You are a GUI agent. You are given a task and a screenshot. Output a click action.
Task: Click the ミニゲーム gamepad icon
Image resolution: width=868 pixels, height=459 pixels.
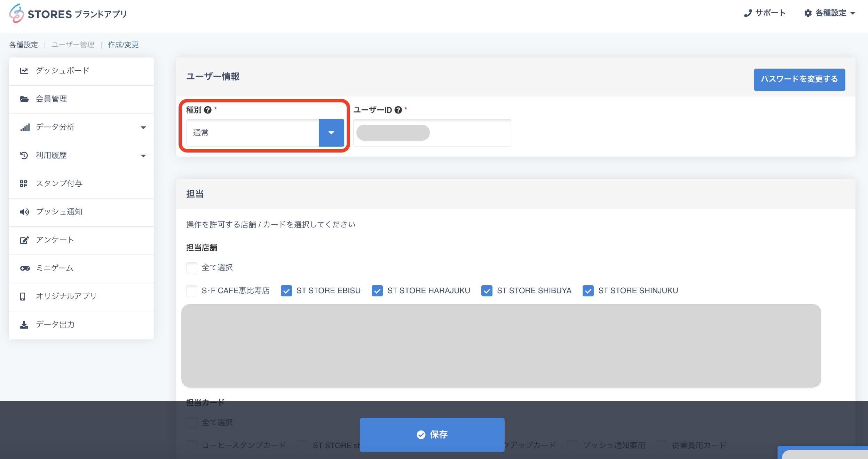[x=25, y=268]
